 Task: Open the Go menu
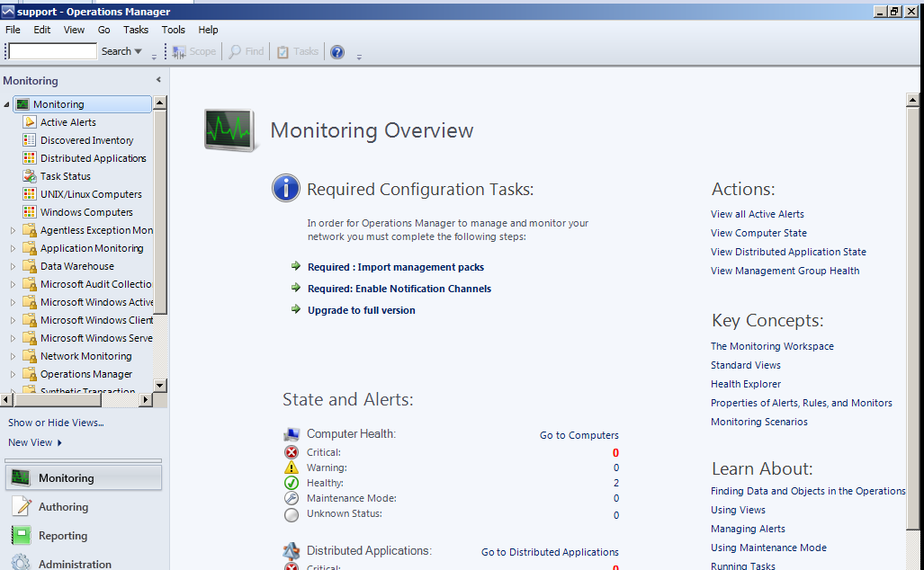click(103, 30)
